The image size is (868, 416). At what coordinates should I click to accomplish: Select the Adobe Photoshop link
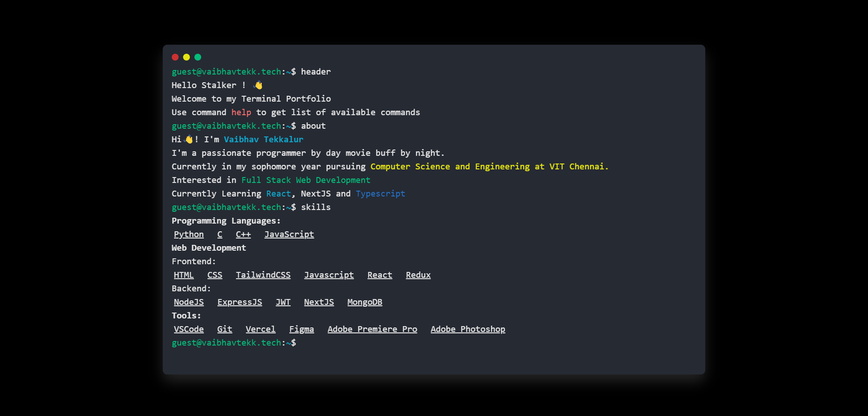(468, 329)
